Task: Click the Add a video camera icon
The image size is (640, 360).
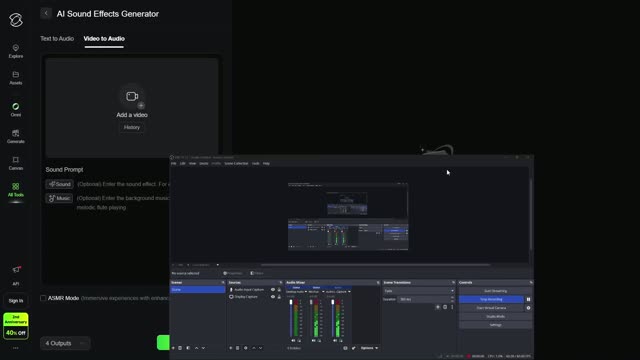Action: point(132,97)
